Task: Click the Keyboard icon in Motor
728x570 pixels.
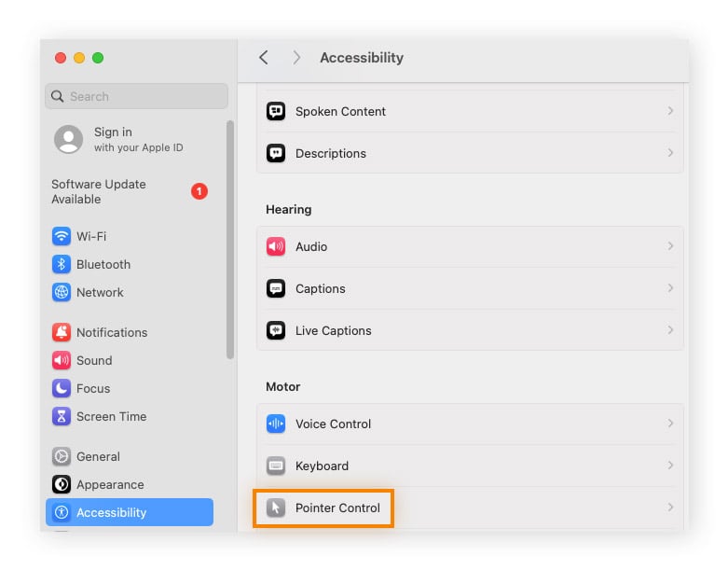Action: point(276,466)
